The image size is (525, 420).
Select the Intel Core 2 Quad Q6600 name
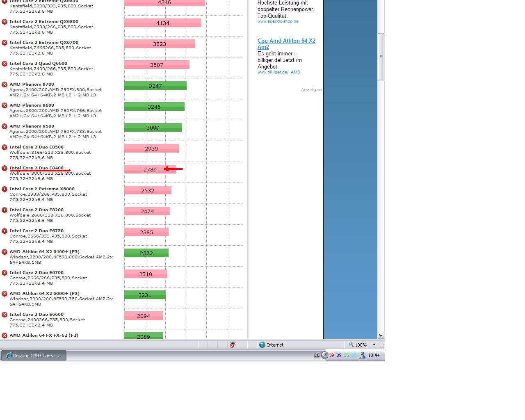tap(38, 64)
